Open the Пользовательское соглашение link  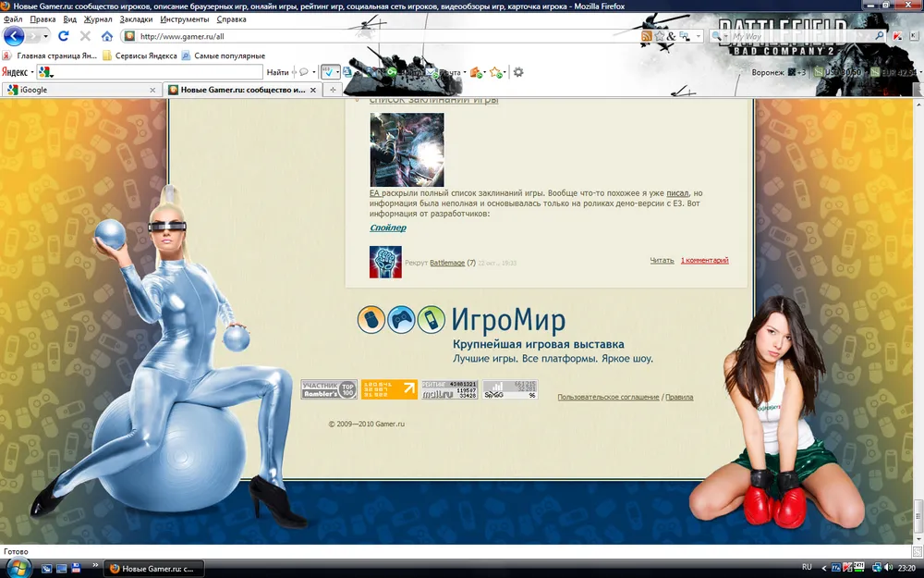(x=608, y=397)
